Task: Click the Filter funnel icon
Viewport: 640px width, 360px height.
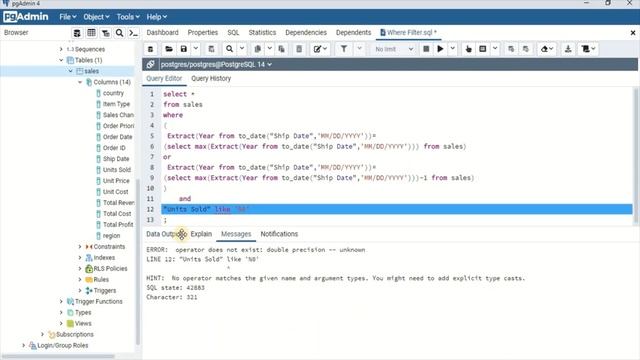Action: click(x=344, y=49)
